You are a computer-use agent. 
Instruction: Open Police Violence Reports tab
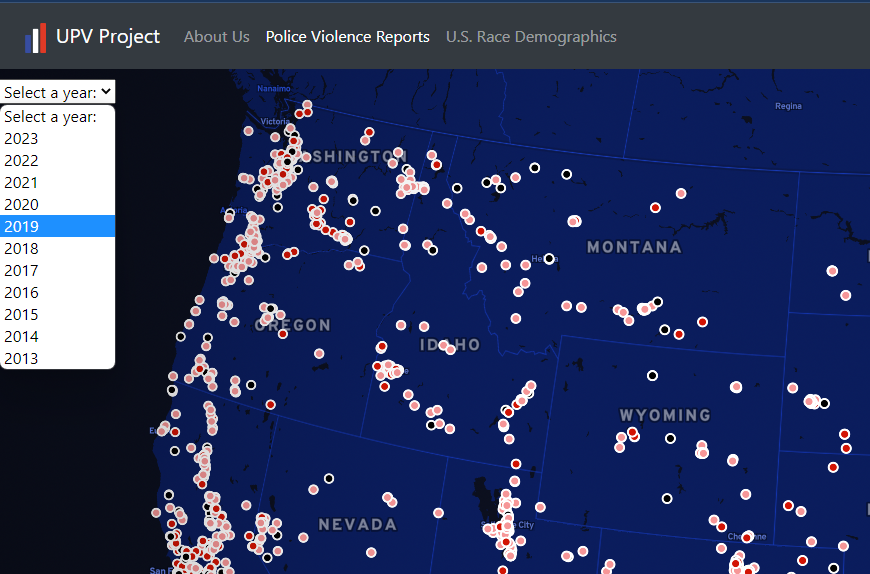[x=347, y=37]
